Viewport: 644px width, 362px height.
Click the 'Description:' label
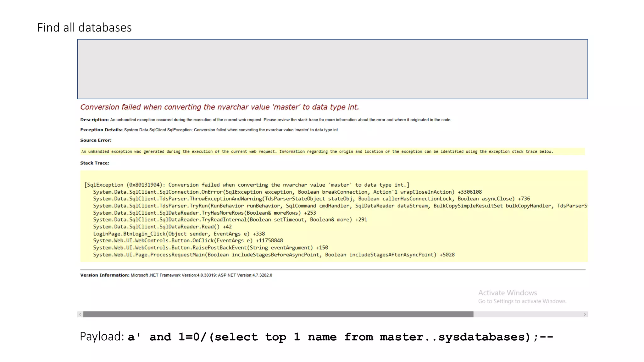point(94,120)
